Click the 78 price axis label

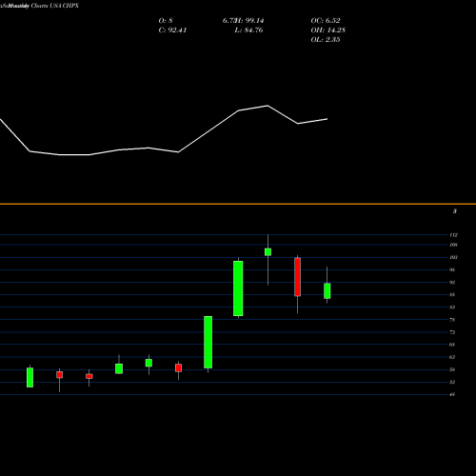(x=452, y=320)
